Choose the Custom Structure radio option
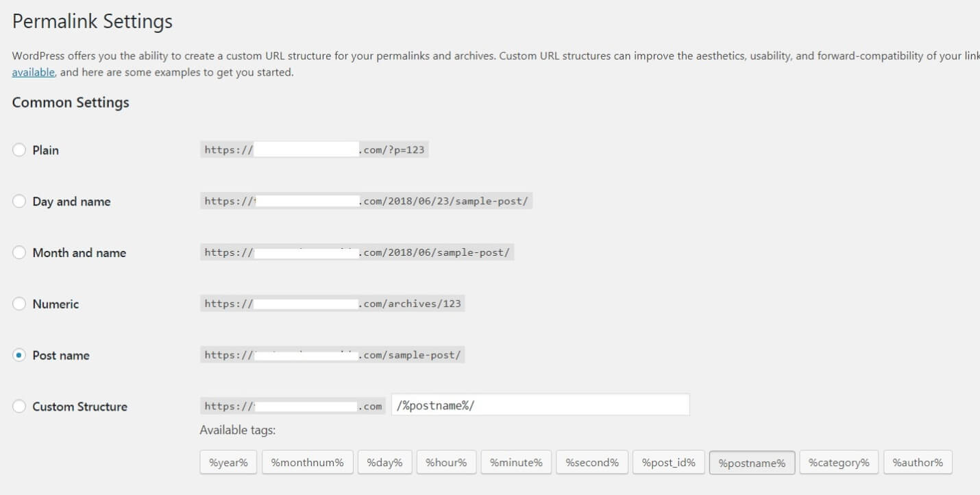The width and height of the screenshot is (980, 495). [x=19, y=407]
